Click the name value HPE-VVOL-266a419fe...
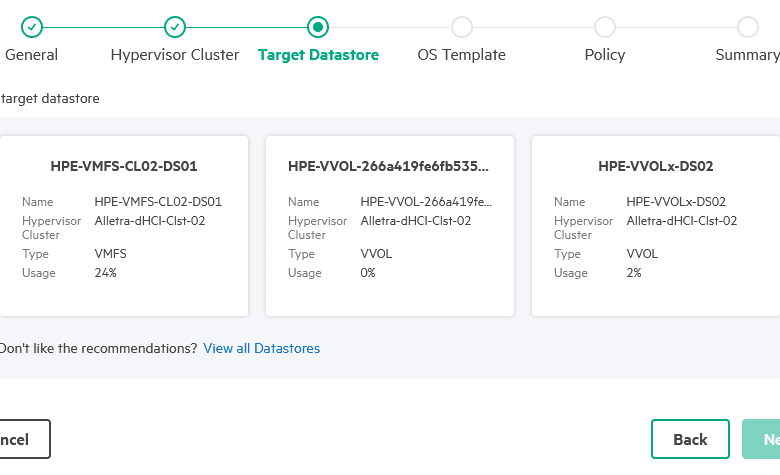 (426, 201)
